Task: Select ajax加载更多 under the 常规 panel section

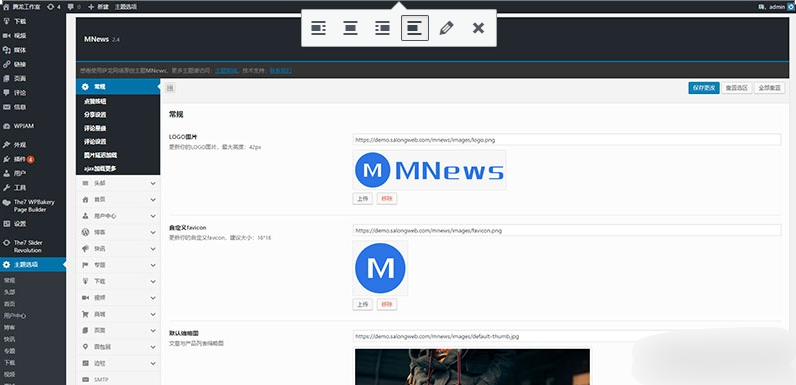Action: 101,168
